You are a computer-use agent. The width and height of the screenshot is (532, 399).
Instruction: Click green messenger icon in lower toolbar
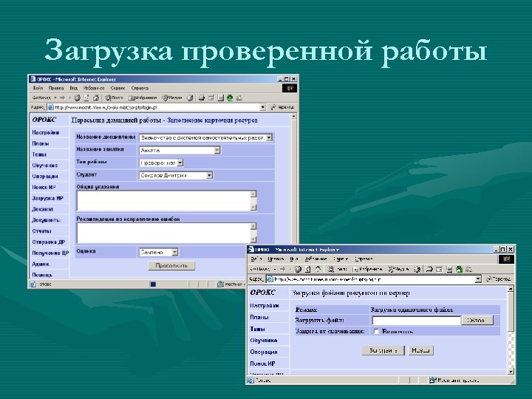click(460, 269)
